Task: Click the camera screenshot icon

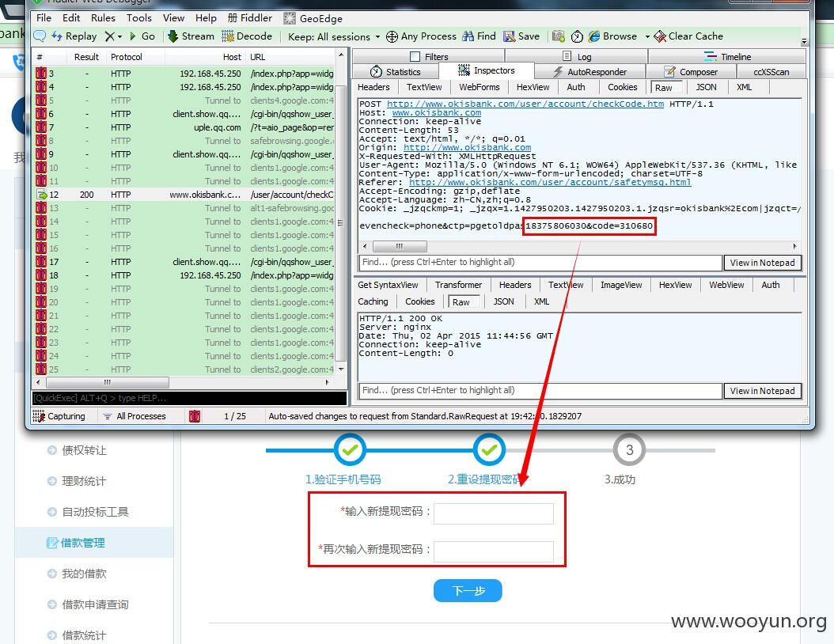Action: [558, 36]
